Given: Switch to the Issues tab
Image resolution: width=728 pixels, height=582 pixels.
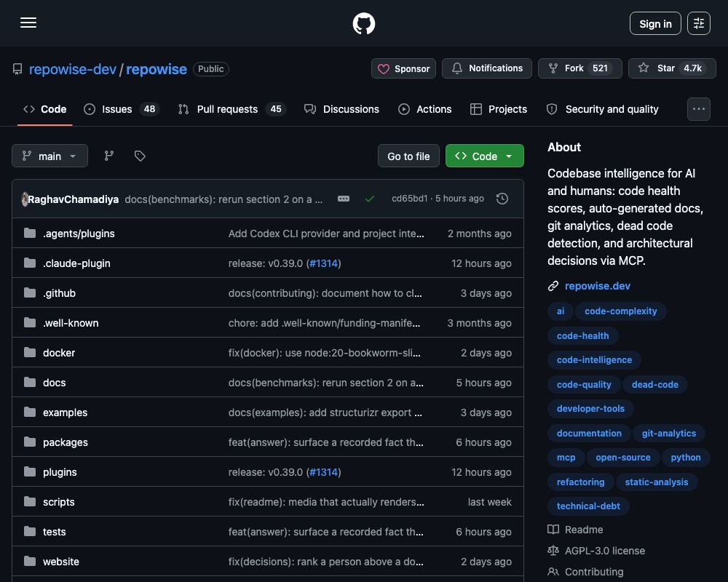Looking at the screenshot, I should 122,109.
